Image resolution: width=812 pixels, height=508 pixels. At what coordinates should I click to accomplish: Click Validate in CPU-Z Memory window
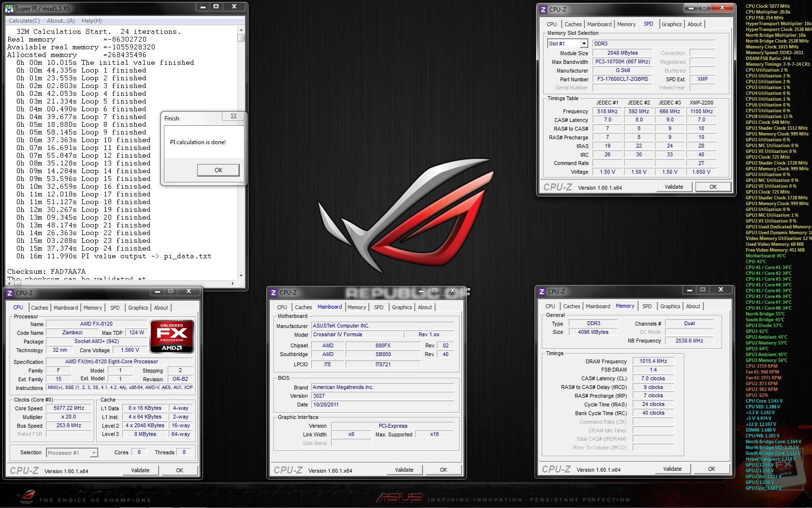[672, 469]
